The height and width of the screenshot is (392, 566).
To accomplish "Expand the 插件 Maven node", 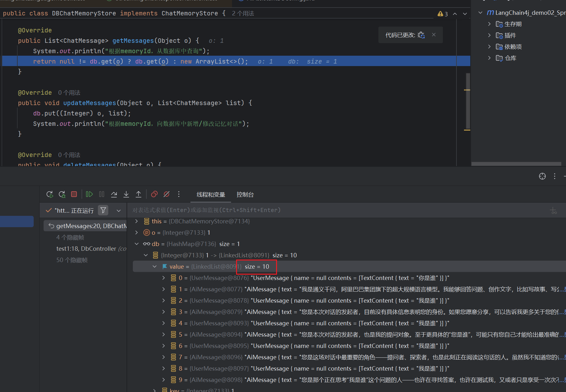I will pos(489,35).
